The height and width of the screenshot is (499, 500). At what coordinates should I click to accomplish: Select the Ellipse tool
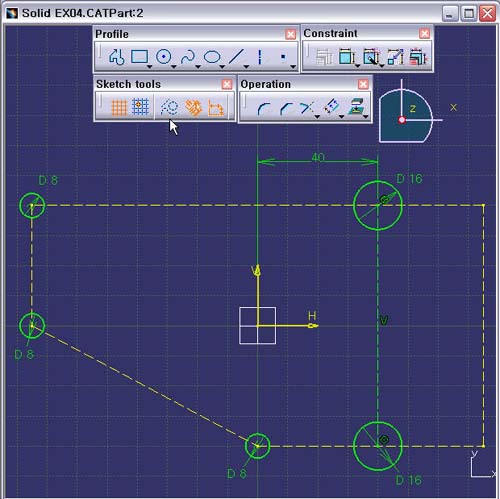(212, 57)
